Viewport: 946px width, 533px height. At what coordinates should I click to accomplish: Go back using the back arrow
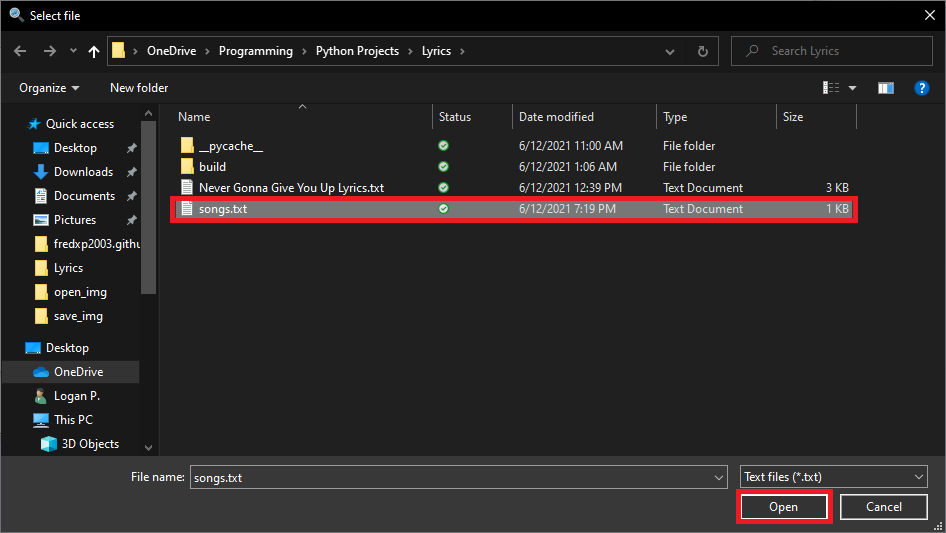click(x=20, y=51)
